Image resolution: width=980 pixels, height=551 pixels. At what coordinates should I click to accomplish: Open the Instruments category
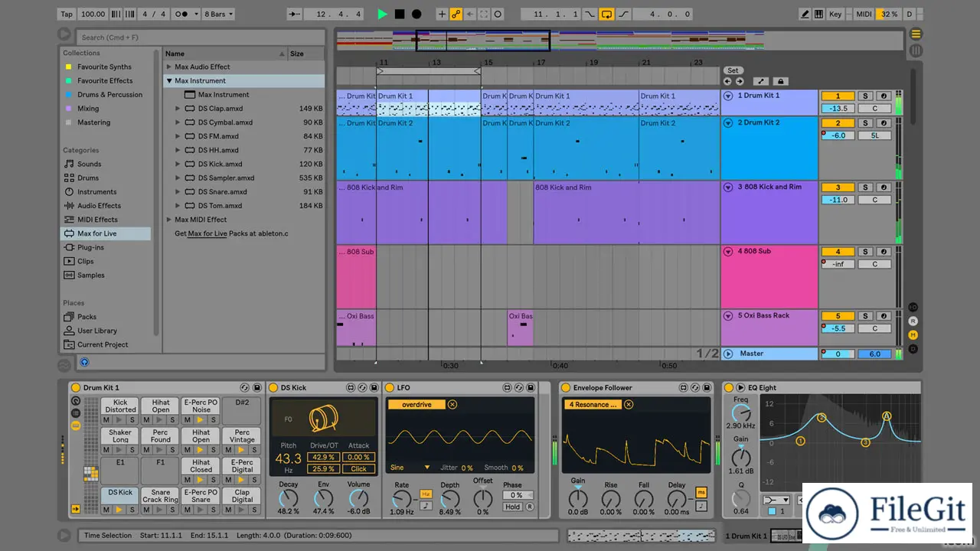96,192
